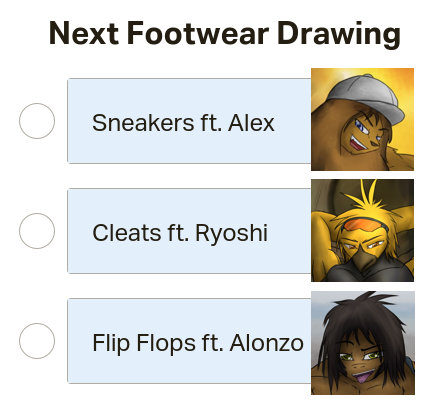Pick the Flip Flops ft. Alonzo radio button
Viewport: 443px width, 411px height.
(x=37, y=341)
